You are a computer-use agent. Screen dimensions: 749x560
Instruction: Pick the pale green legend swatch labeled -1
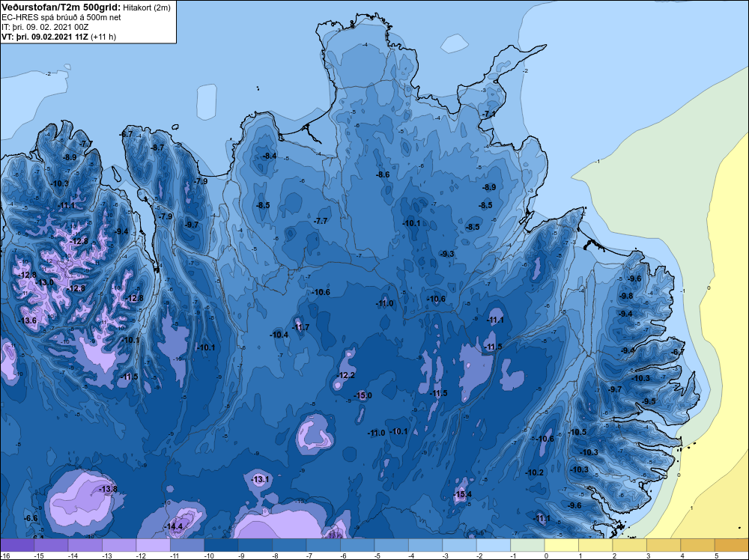click(528, 545)
